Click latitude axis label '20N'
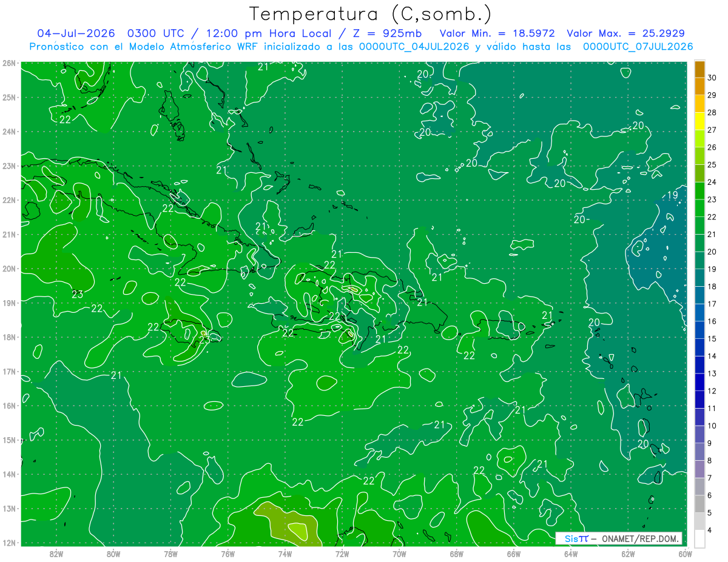Image resolution: width=728 pixels, height=562 pixels. pos(9,269)
